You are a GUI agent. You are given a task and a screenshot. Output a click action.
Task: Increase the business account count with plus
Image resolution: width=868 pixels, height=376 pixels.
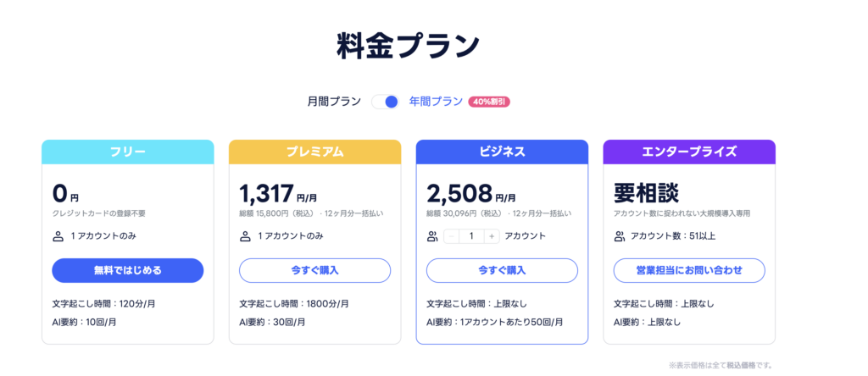(x=491, y=236)
